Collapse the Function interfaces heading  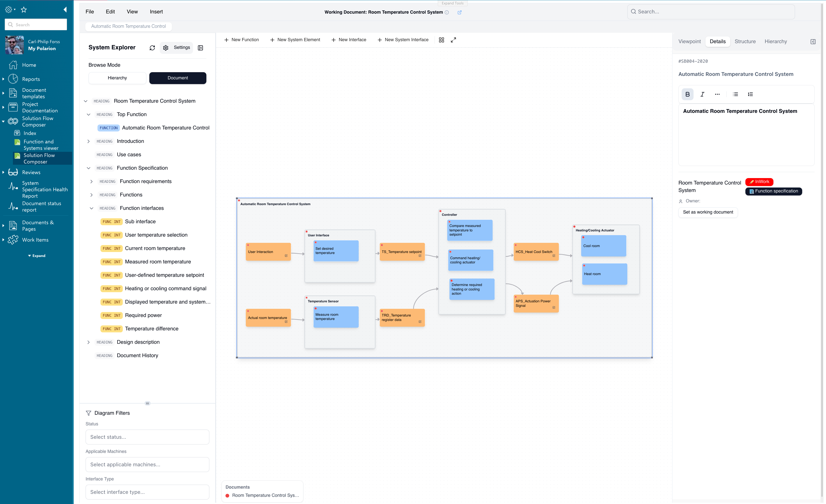pos(92,208)
